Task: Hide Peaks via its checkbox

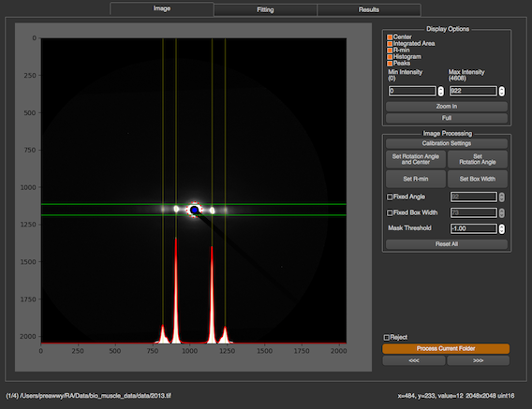Action: [390, 64]
